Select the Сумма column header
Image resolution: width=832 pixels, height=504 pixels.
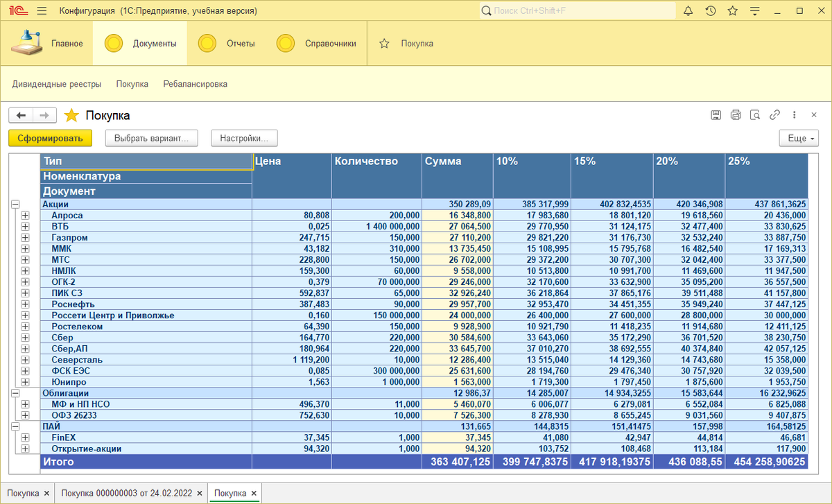click(458, 176)
